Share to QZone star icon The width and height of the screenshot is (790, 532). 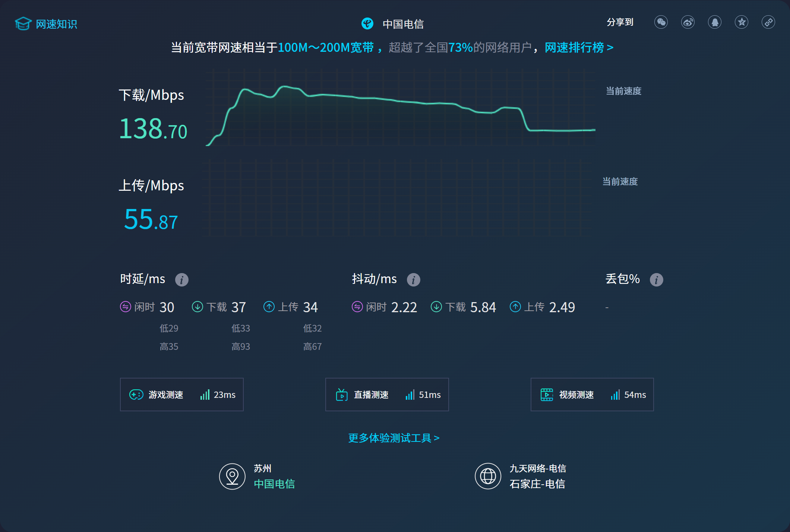tap(742, 22)
